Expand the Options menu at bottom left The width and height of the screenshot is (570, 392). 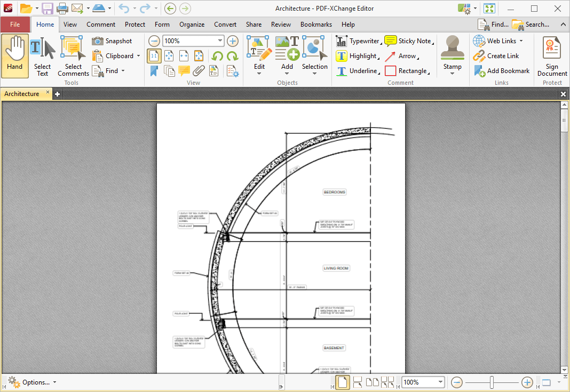pos(33,382)
